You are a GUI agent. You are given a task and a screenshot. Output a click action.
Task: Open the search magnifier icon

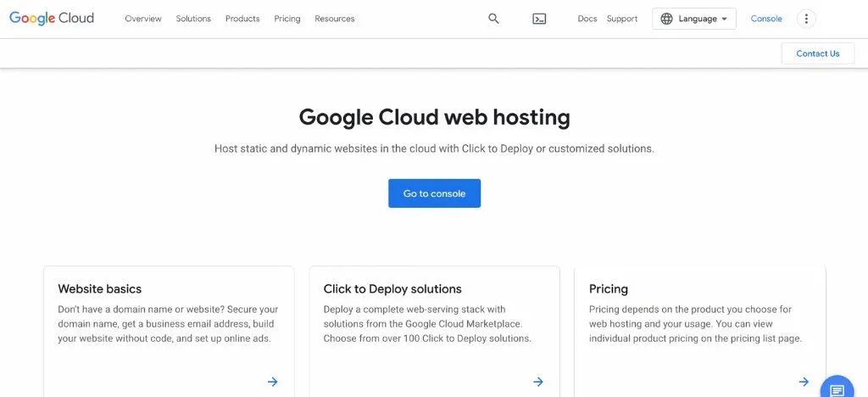[x=494, y=19]
